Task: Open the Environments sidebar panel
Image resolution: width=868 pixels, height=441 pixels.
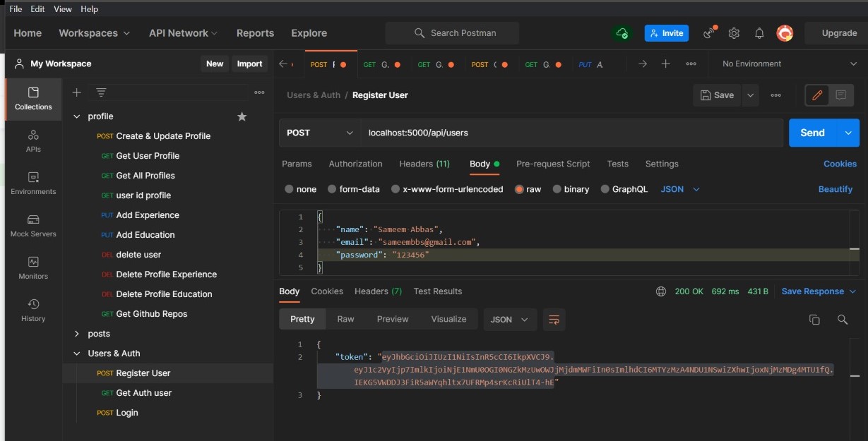Action: point(33,183)
